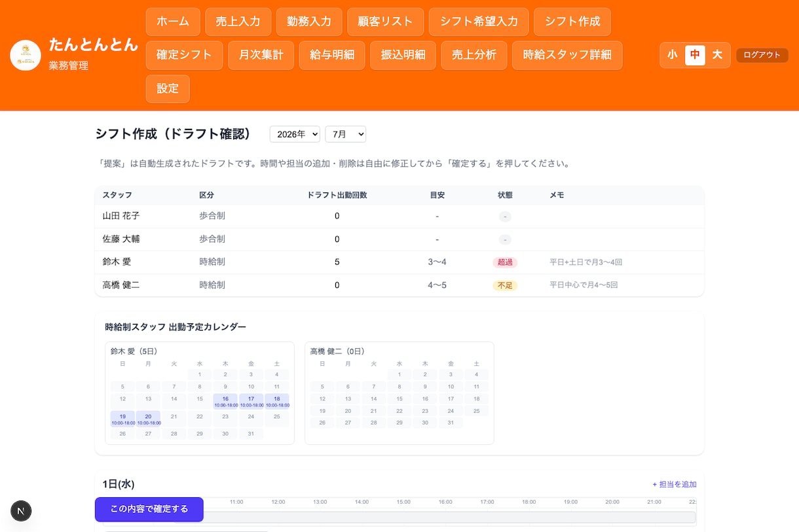799x532 pixels.
Task: Open 振込明細 page
Action: (x=403, y=55)
